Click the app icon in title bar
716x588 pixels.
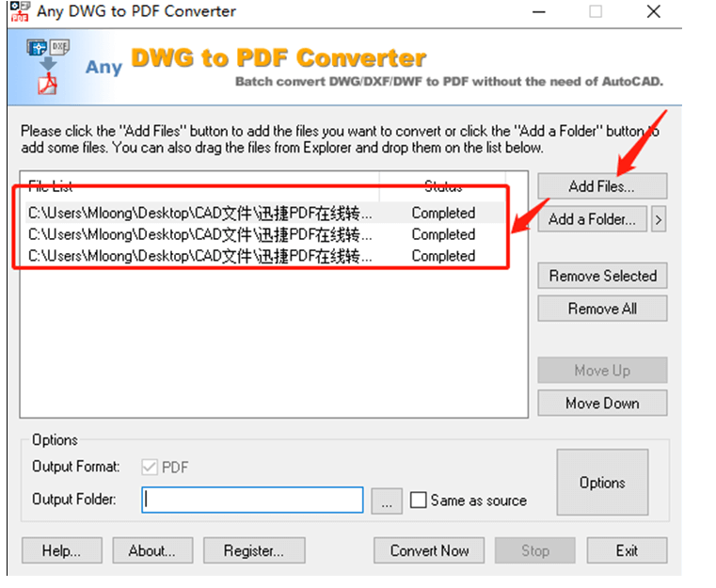click(x=20, y=11)
